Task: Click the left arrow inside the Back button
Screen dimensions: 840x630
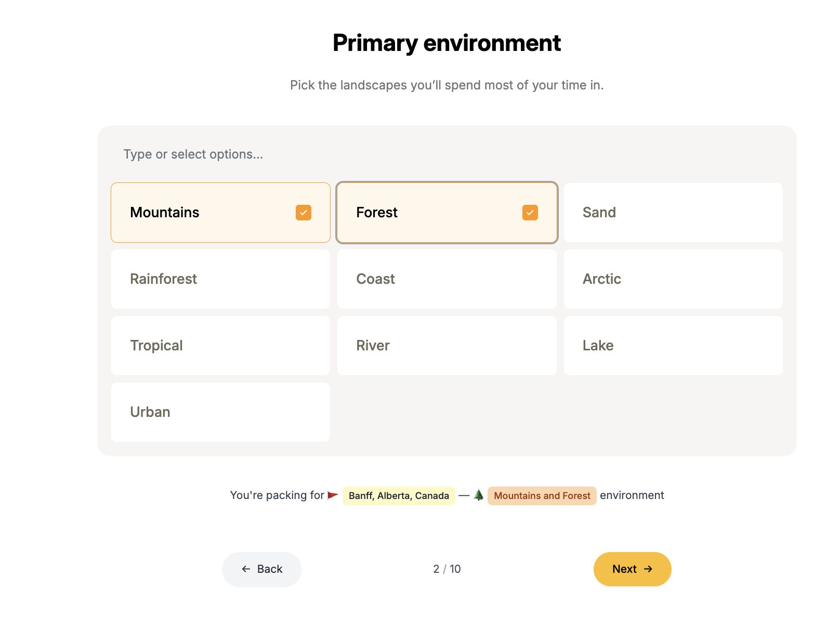Action: (246, 569)
